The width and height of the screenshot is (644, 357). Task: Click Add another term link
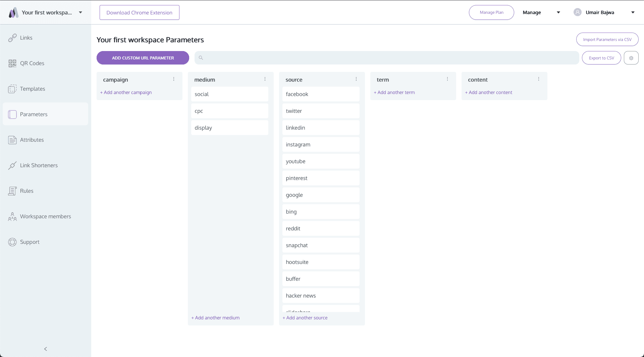tap(394, 92)
